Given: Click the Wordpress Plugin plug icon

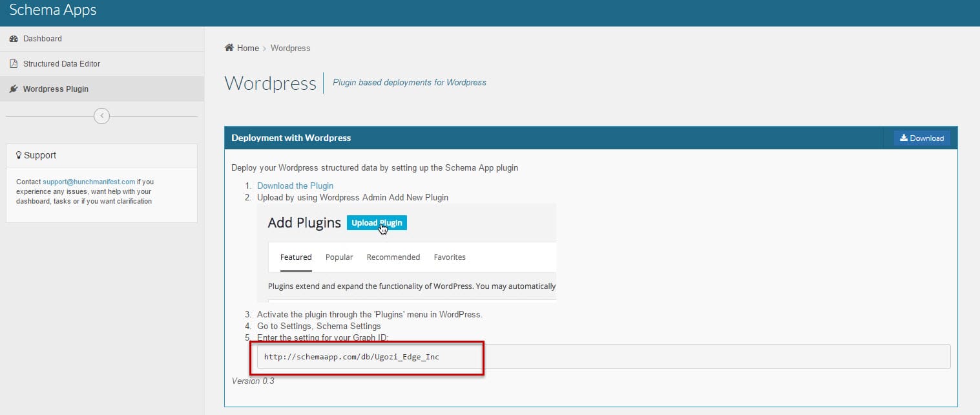Looking at the screenshot, I should (x=14, y=89).
